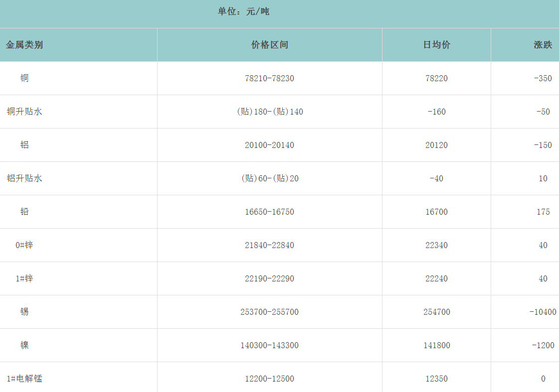Select the 锡 metal name cell

coord(24,312)
